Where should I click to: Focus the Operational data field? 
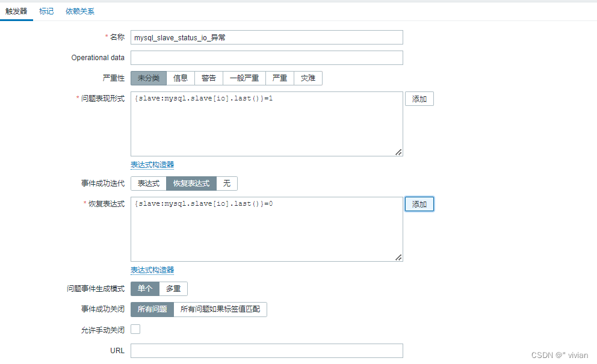pyautogui.click(x=267, y=58)
